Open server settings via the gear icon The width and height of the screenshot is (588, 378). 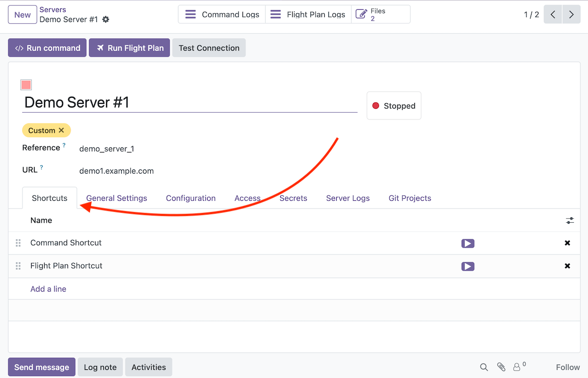(106, 20)
